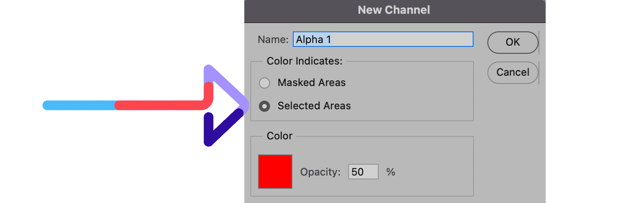The width and height of the screenshot is (644, 203).
Task: Click the Masked Areas label text
Action: click(312, 82)
